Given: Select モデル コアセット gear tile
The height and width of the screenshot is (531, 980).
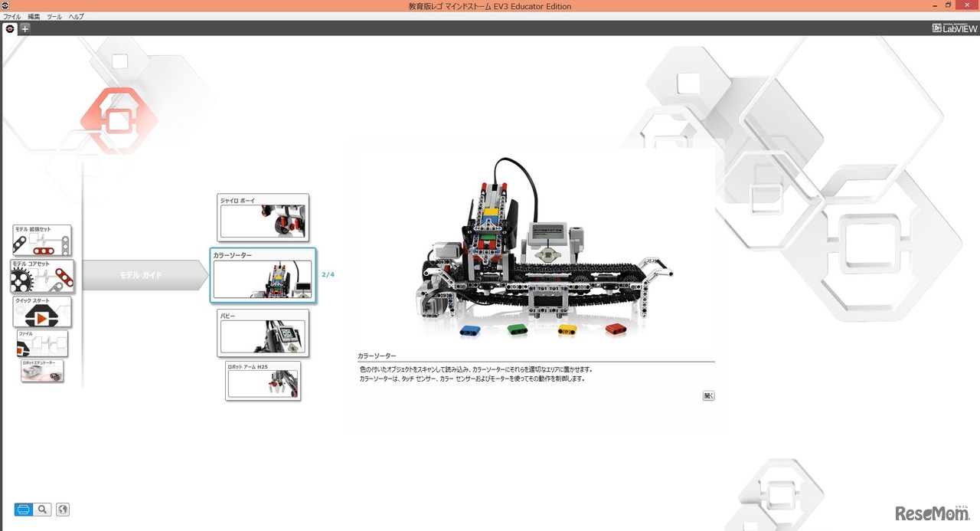Looking at the screenshot, I should coord(42,276).
